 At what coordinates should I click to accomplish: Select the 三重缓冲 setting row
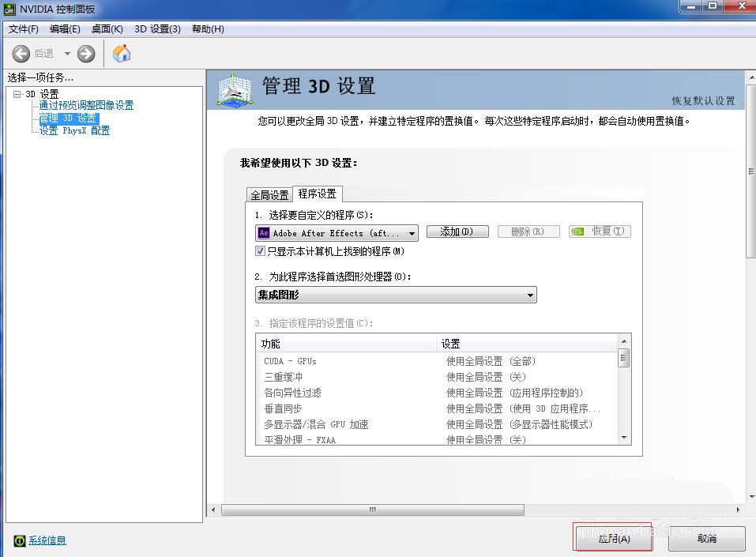436,377
